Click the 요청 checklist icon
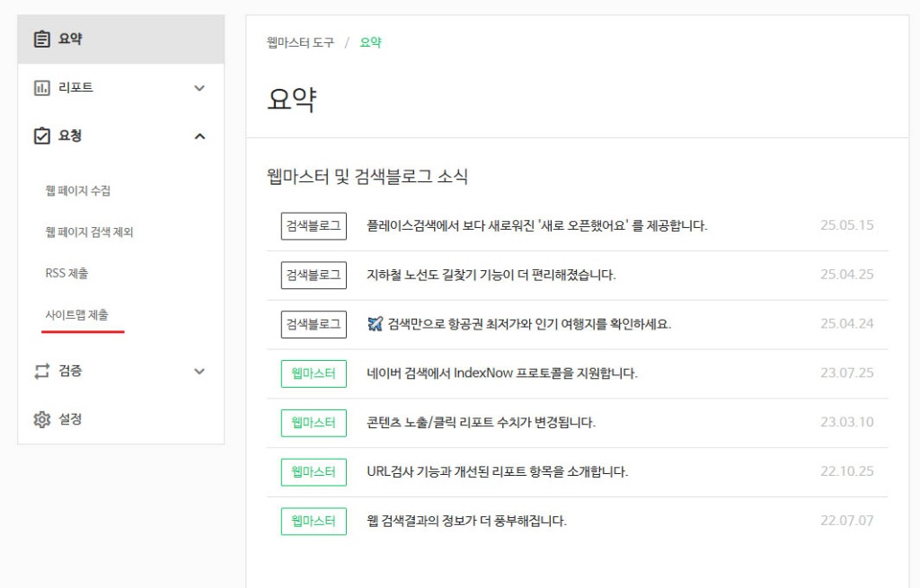This screenshot has width=920, height=588. tap(41, 136)
